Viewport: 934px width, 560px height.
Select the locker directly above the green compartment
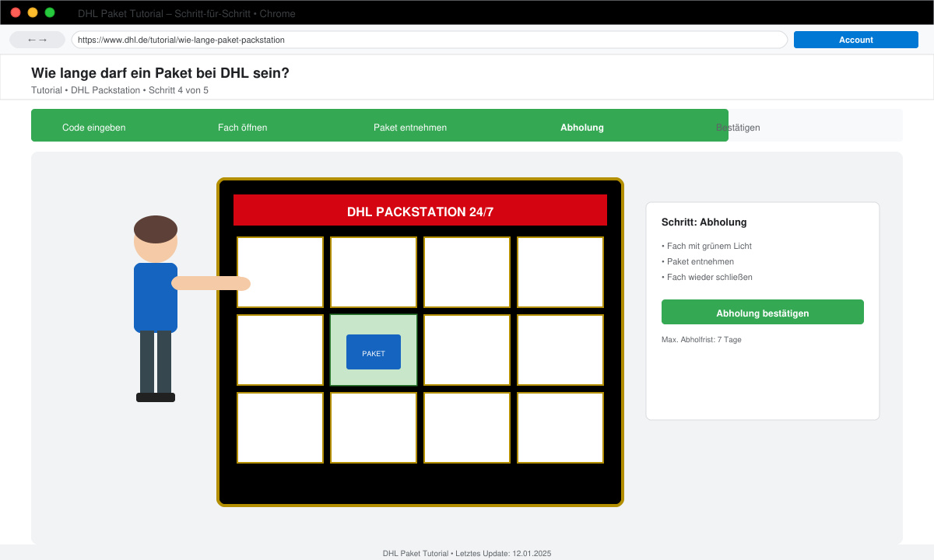[374, 272]
